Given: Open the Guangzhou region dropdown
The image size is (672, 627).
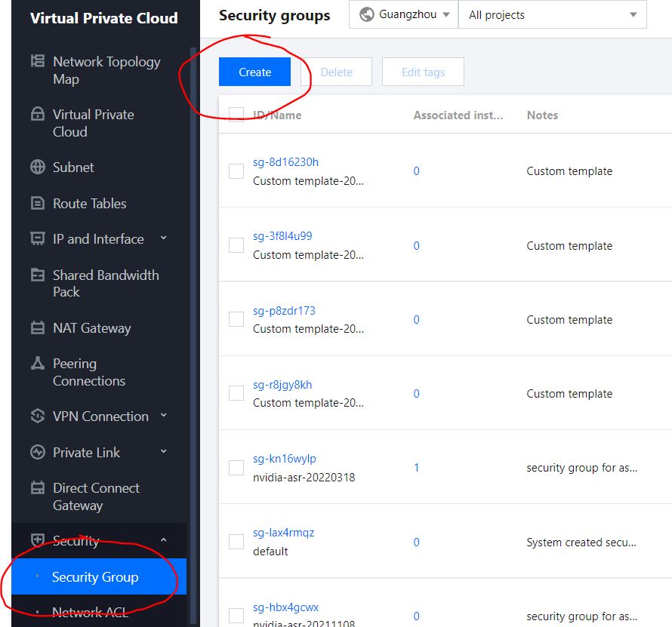Looking at the screenshot, I should tap(402, 14).
